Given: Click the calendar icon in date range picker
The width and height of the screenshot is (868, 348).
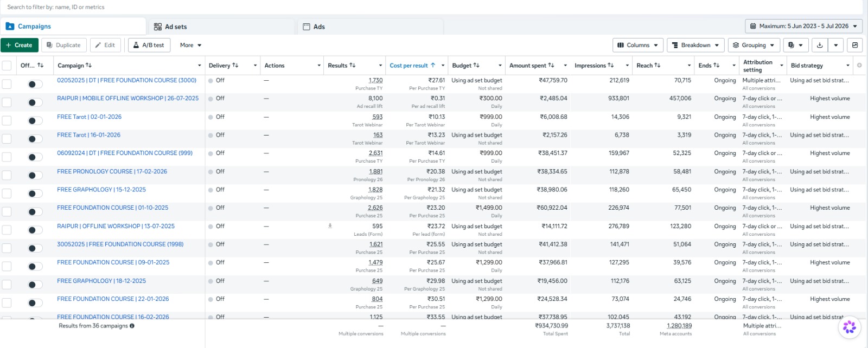Looking at the screenshot, I should [753, 26].
